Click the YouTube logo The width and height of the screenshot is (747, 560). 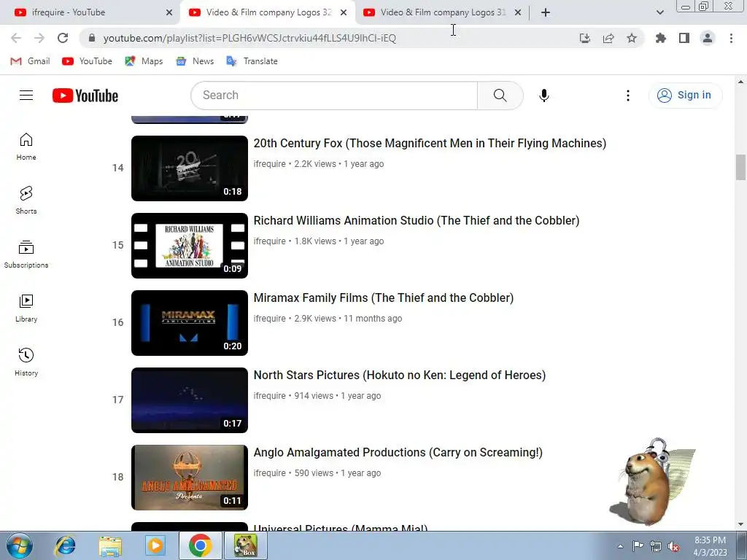pyautogui.click(x=85, y=96)
